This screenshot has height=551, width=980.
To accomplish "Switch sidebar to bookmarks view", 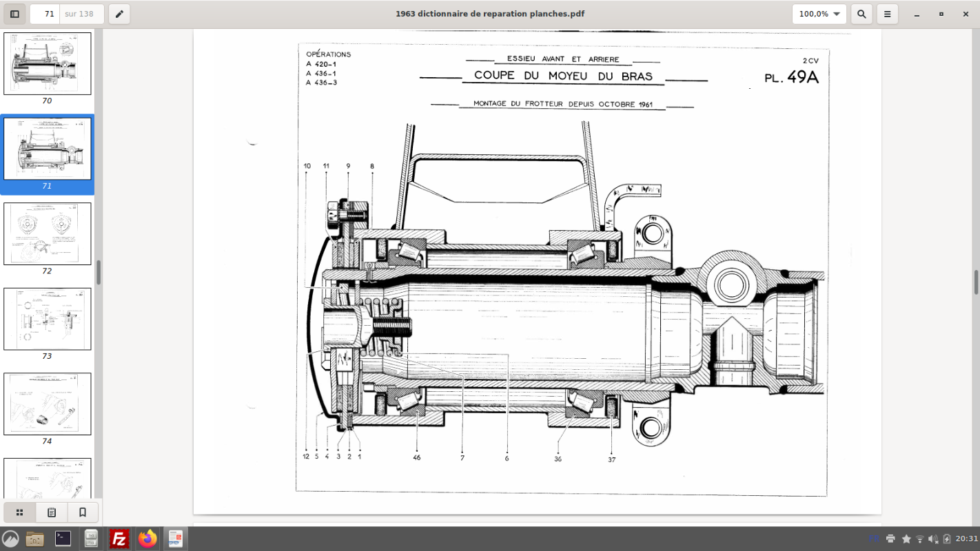I will point(83,512).
